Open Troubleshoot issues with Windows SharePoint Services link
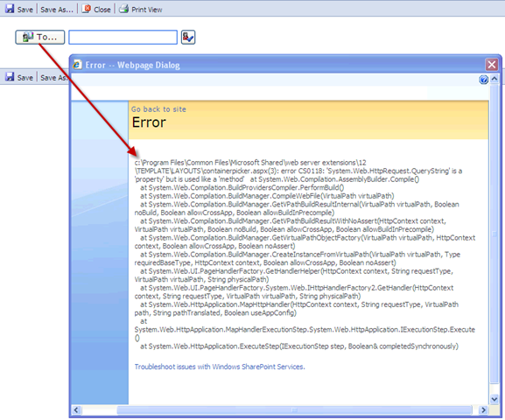 pyautogui.click(x=220, y=367)
